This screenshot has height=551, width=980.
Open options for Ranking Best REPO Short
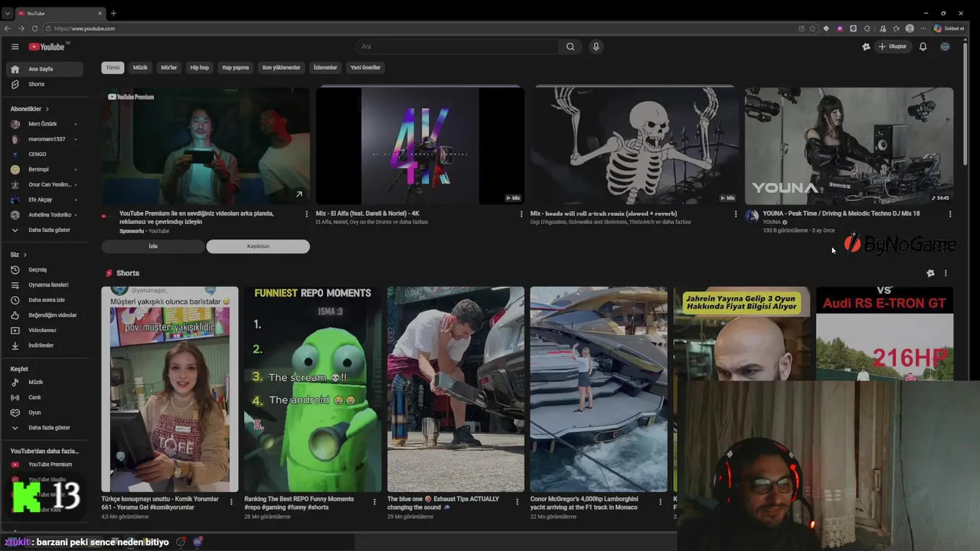coord(374,502)
